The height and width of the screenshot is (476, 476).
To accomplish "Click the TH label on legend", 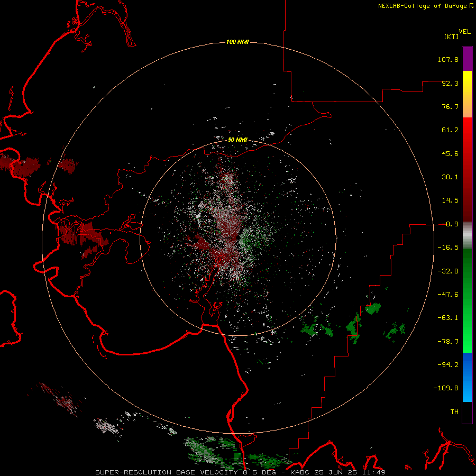I will click(454, 412).
